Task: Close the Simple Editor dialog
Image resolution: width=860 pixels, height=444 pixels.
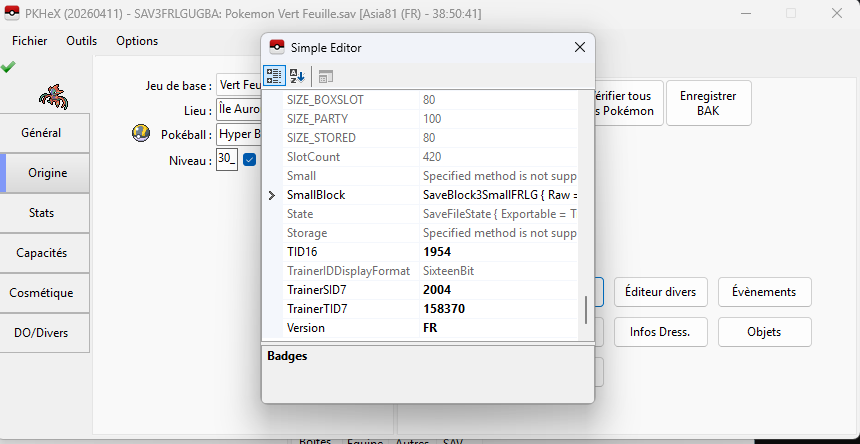Action: [579, 47]
